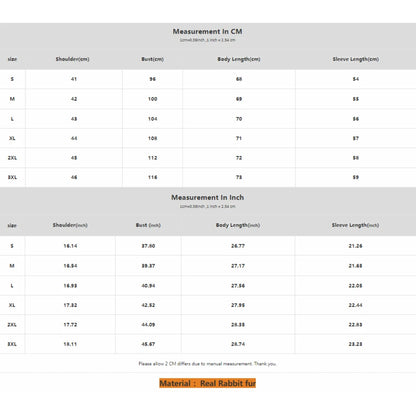Viewport: 416px width, 416px height.
Task: Click bust value 40.94 in the inch table
Action: point(148,286)
